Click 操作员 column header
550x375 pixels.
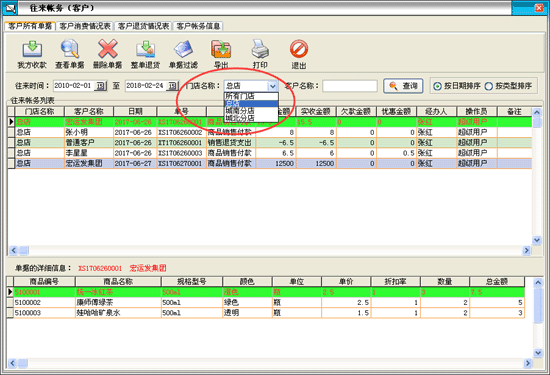point(477,112)
